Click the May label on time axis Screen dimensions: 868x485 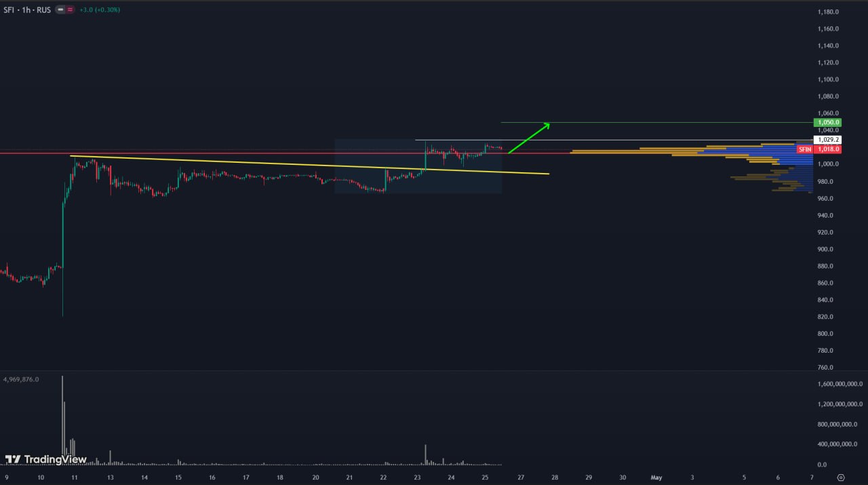[656, 478]
